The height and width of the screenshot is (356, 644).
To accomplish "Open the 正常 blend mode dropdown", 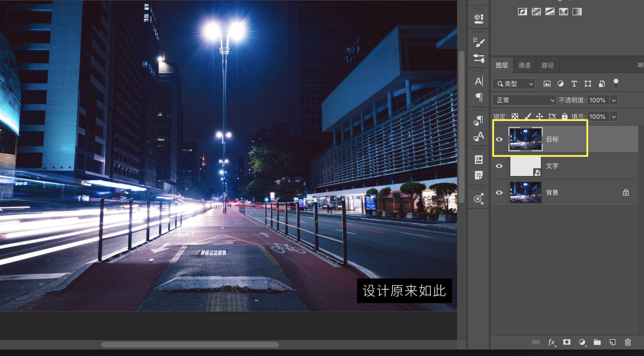I will coord(524,100).
